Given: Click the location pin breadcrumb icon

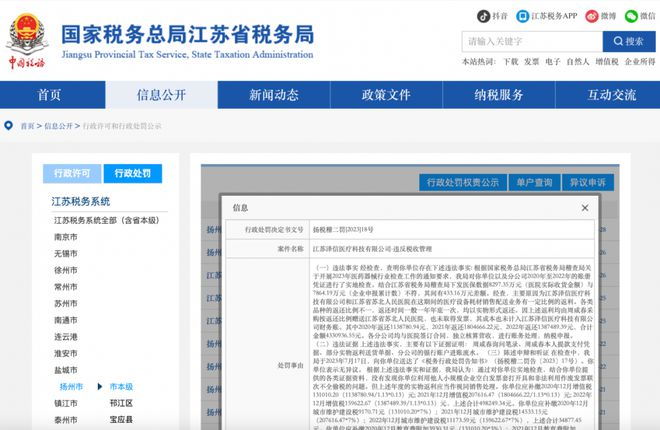Looking at the screenshot, I should pyautogui.click(x=8, y=125).
